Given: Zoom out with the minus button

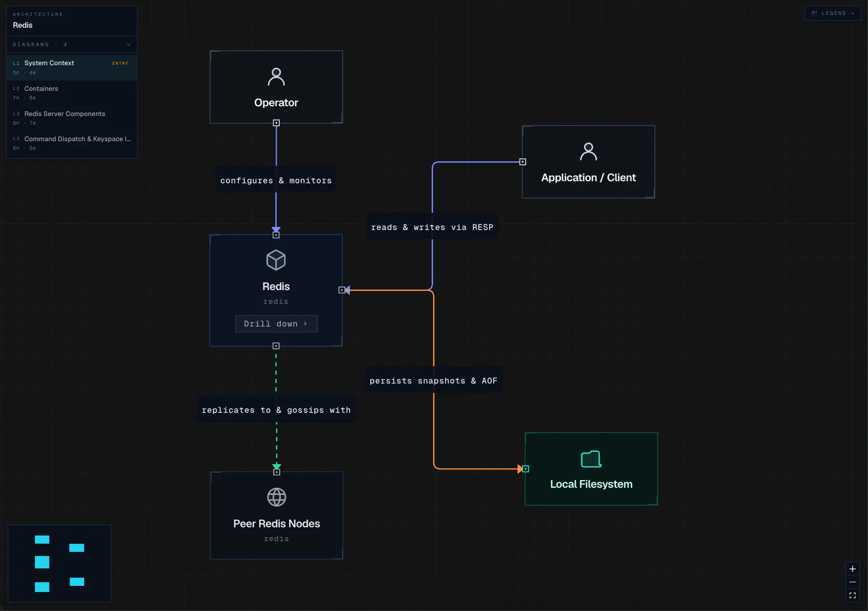Looking at the screenshot, I should tap(853, 582).
